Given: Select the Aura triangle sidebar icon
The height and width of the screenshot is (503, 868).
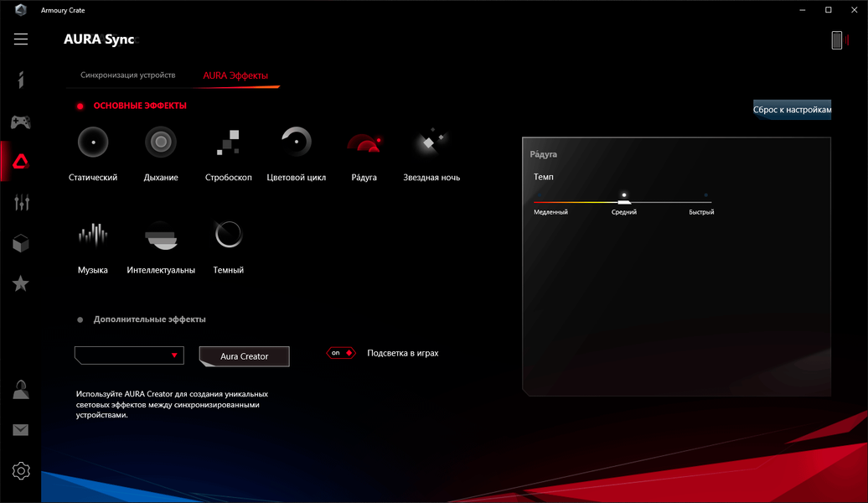Looking at the screenshot, I should pyautogui.click(x=21, y=161).
